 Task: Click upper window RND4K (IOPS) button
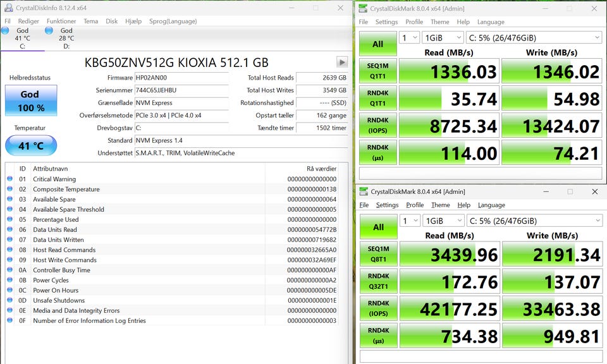click(378, 125)
